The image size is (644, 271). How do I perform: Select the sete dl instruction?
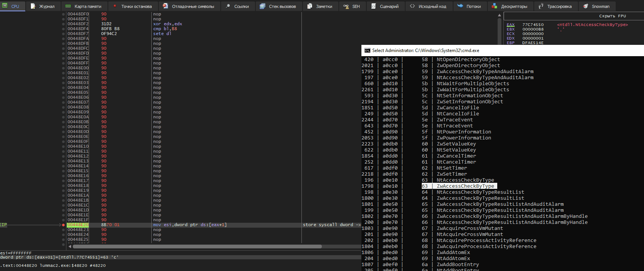(162, 34)
